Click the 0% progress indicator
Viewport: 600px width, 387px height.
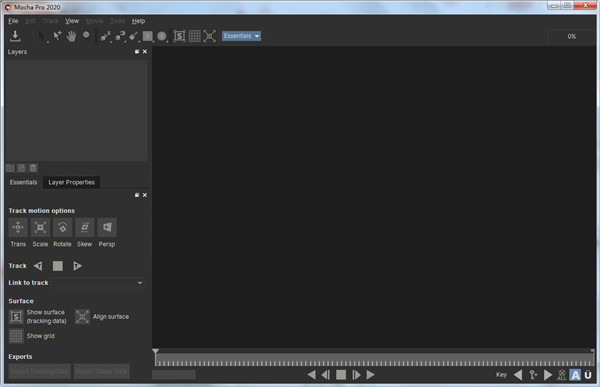point(571,36)
